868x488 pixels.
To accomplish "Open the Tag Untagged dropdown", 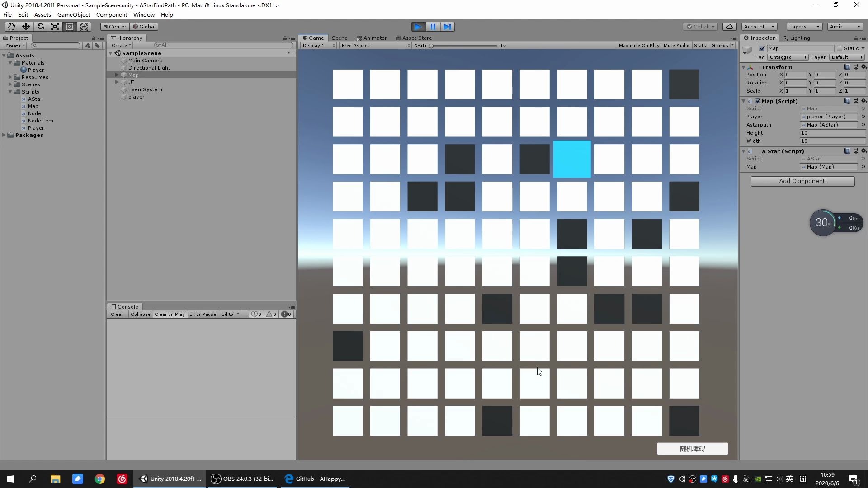I will click(x=787, y=57).
